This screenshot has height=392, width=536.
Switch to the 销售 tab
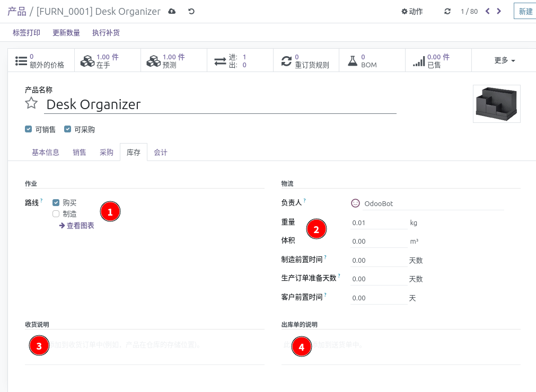[80, 152]
